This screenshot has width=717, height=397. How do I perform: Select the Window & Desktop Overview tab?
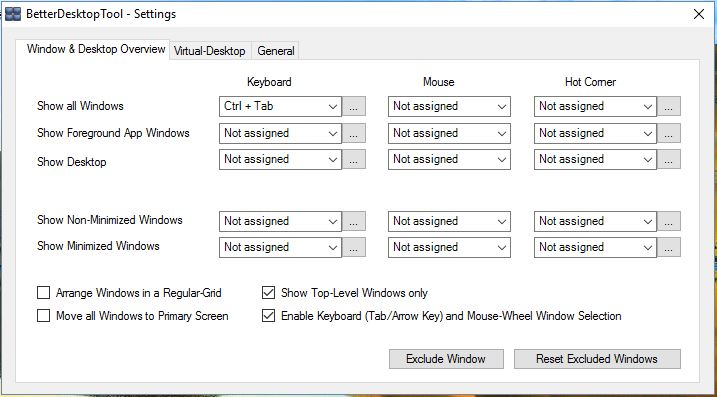(x=96, y=49)
